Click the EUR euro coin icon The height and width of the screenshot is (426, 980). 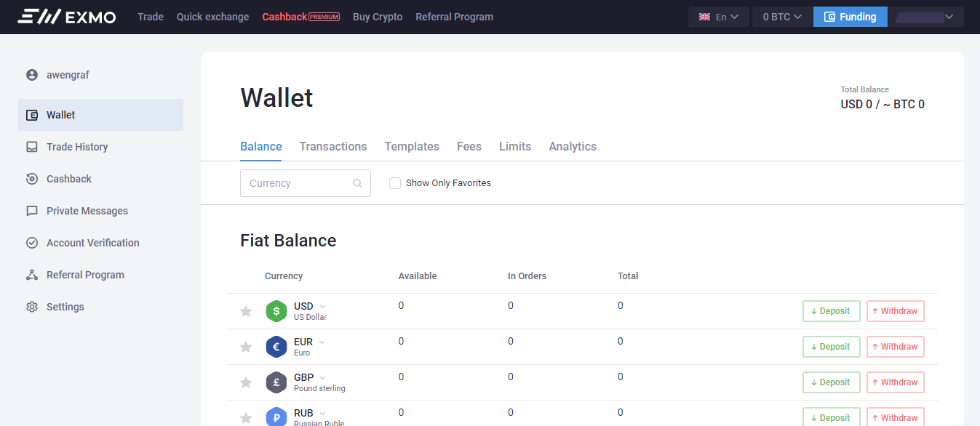276,347
